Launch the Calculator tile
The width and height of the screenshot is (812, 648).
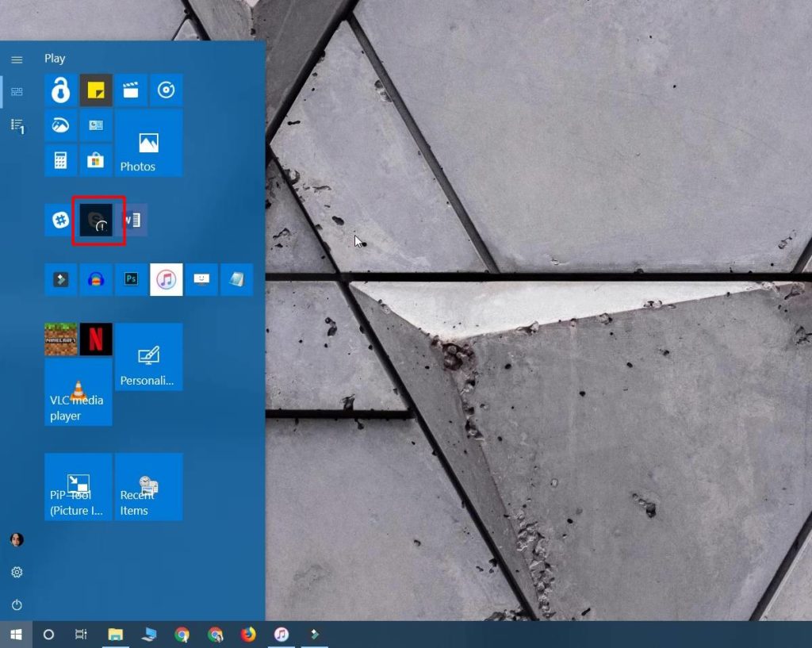61,159
